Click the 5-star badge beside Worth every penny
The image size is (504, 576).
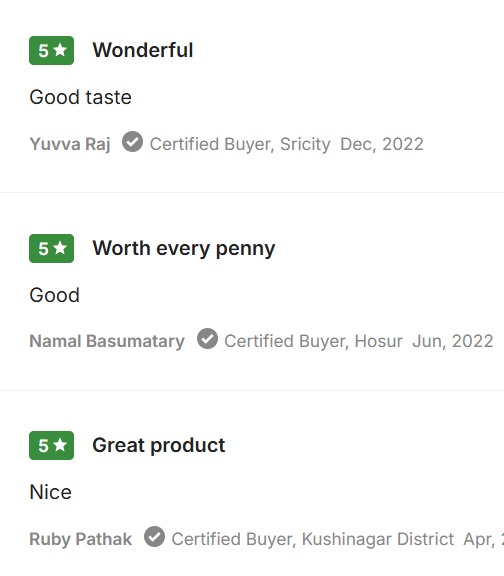(51, 248)
